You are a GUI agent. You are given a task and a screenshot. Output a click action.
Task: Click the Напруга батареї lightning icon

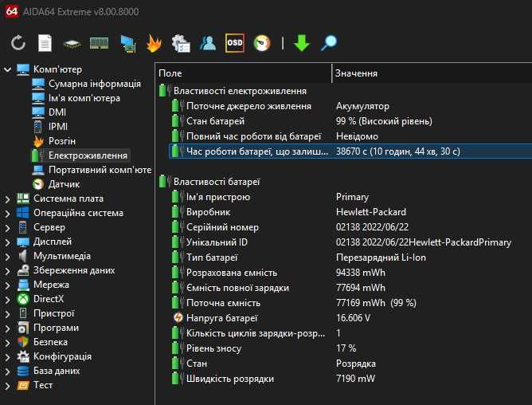click(x=178, y=317)
